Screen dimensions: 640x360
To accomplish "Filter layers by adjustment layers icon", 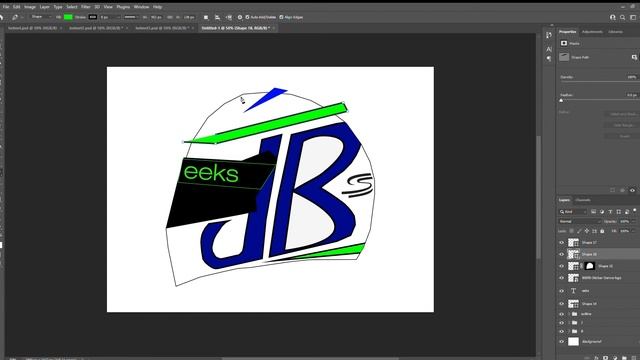I will point(602,211).
